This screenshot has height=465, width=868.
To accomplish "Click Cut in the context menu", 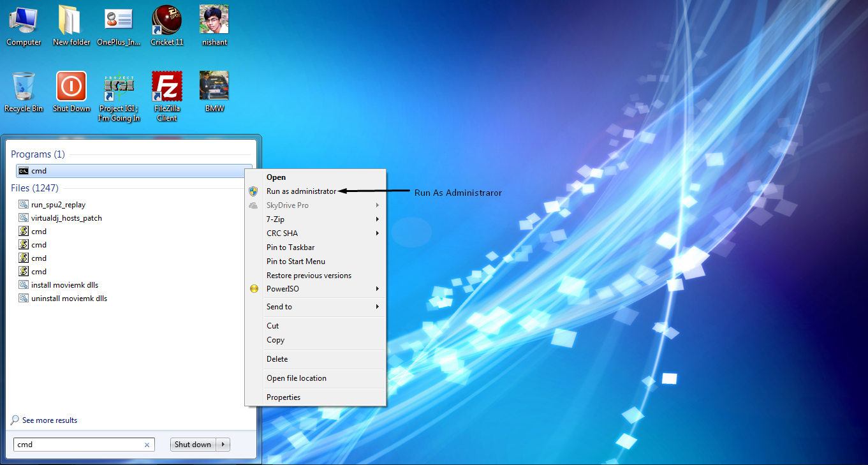I will (316, 326).
